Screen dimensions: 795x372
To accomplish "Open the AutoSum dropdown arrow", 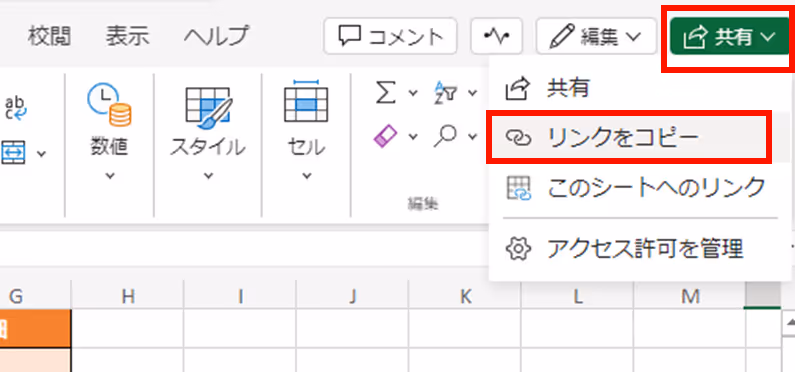I will click(413, 93).
